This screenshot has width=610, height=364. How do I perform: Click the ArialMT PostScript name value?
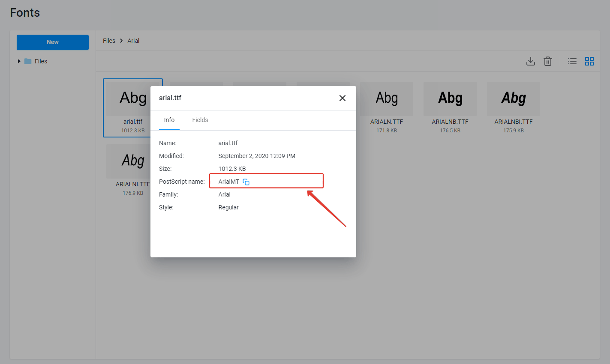pyautogui.click(x=228, y=182)
